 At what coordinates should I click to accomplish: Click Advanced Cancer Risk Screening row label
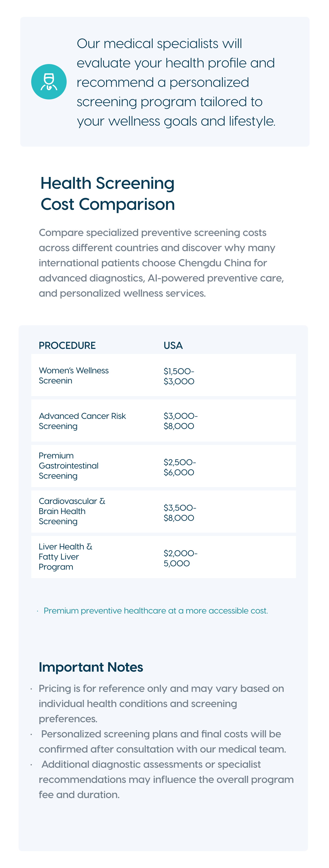[x=82, y=421]
